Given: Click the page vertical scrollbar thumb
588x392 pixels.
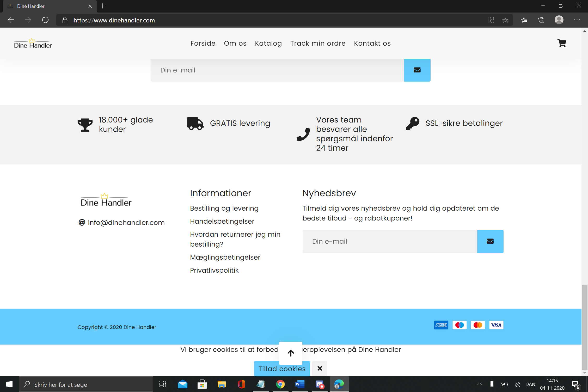Looking at the screenshot, I should coord(585,326).
